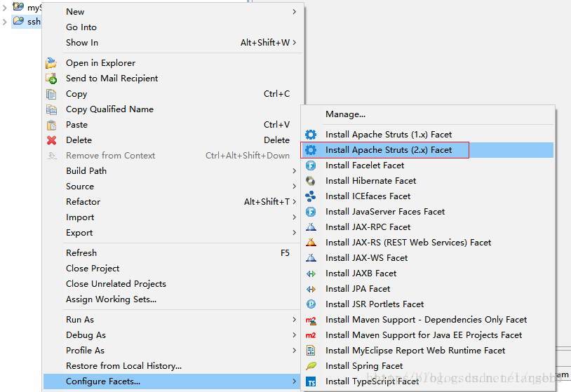Choose Install ICEfaces Facet entry
This screenshot has width=571, height=392.
428,196
